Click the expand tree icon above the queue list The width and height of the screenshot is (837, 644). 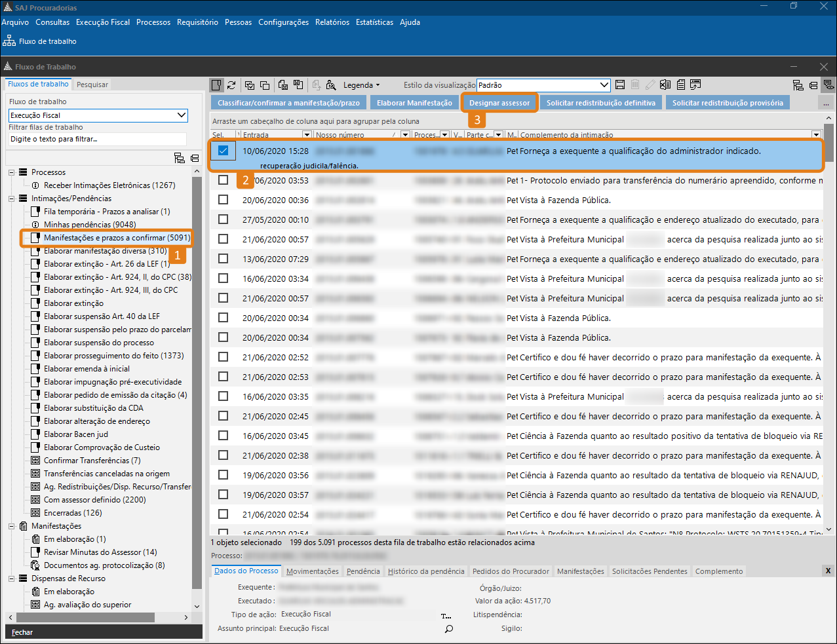pos(179,158)
